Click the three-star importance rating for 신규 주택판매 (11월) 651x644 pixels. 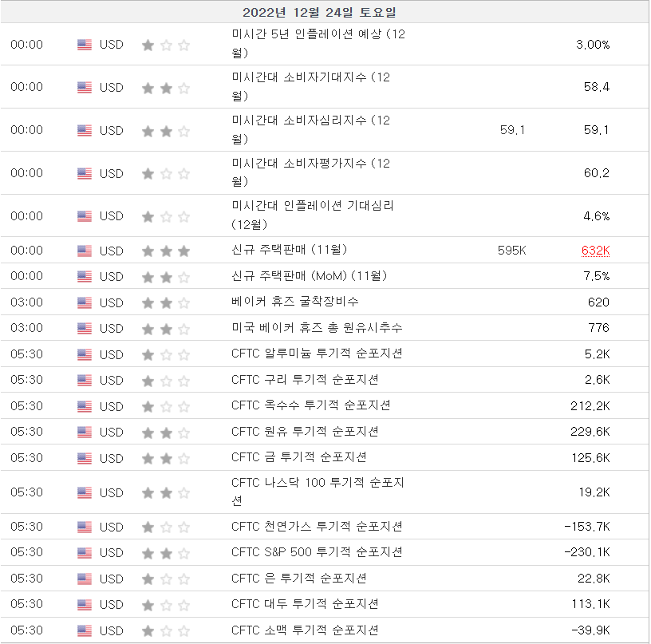coord(166,251)
